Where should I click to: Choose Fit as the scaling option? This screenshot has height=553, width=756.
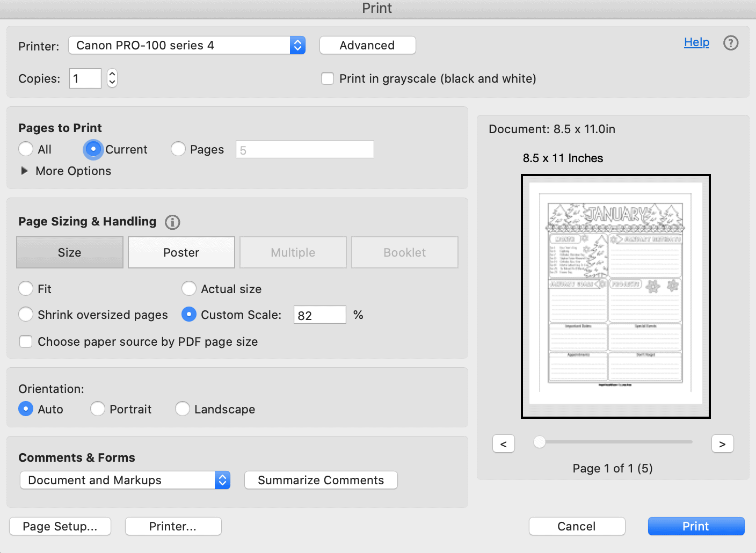(26, 288)
